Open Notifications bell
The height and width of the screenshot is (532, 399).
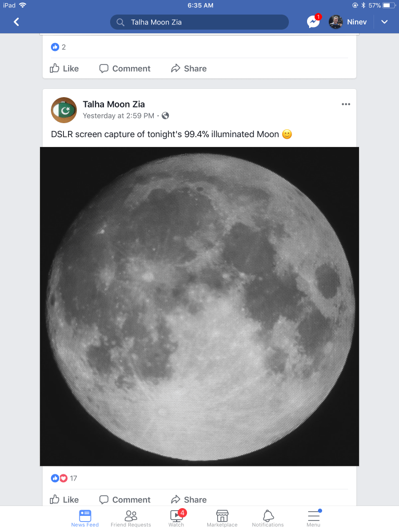point(268,517)
